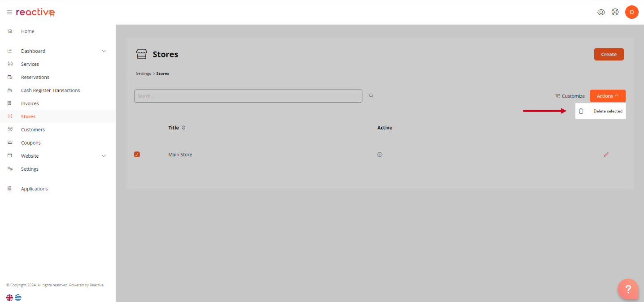This screenshot has width=644, height=302.
Task: Switch language with the UK flag
Action: [x=9, y=298]
